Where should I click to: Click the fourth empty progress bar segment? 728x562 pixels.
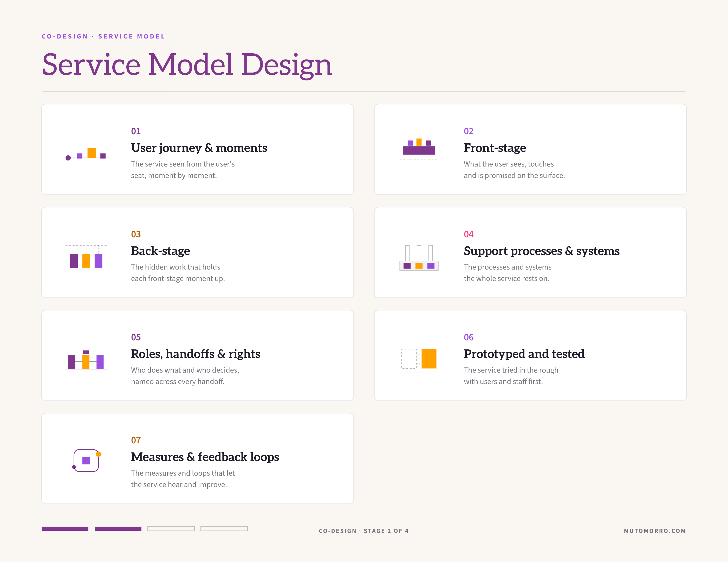[x=224, y=529]
